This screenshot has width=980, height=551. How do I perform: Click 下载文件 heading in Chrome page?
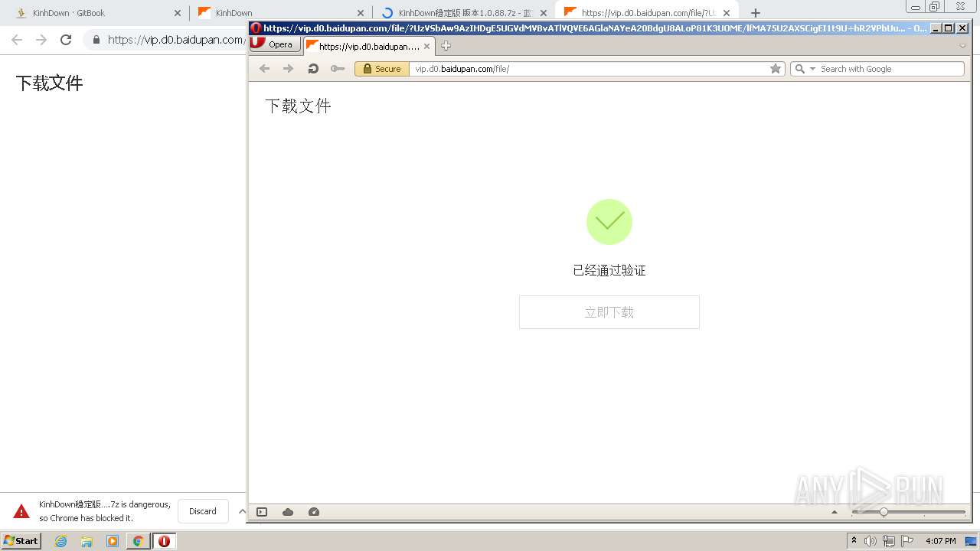49,83
